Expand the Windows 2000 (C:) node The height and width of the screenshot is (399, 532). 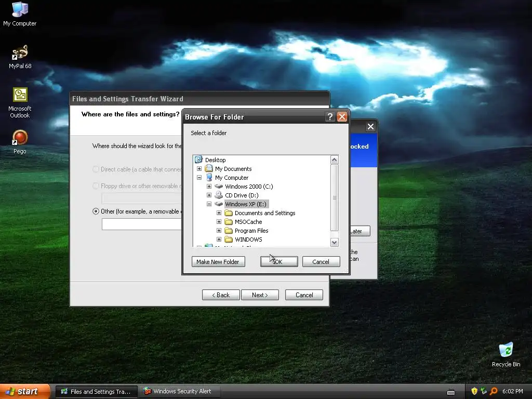click(x=209, y=187)
